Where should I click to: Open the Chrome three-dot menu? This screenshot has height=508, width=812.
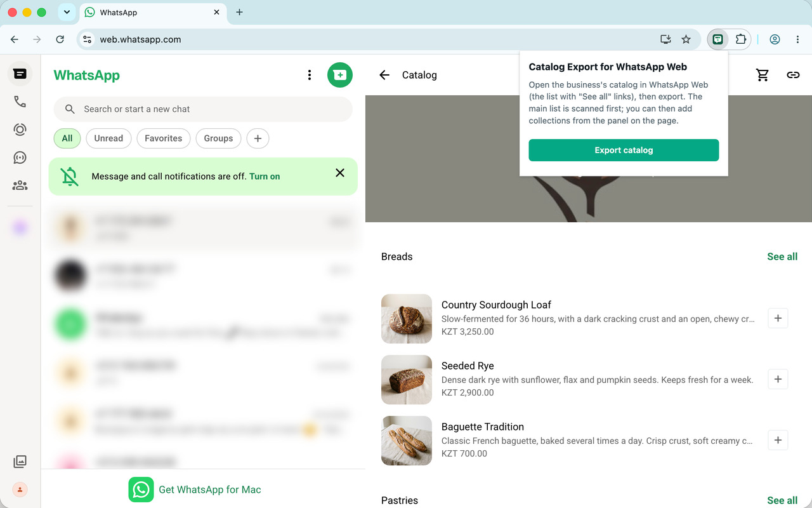point(797,39)
